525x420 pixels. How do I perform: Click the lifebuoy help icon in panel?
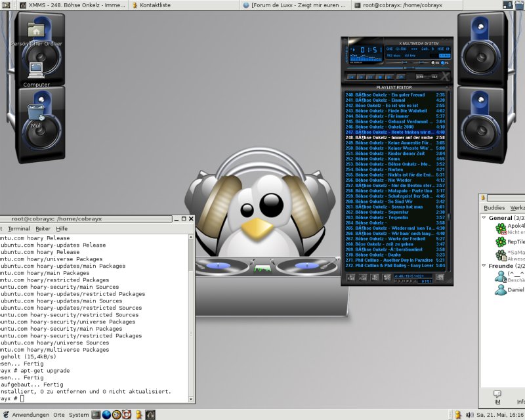tap(127, 415)
